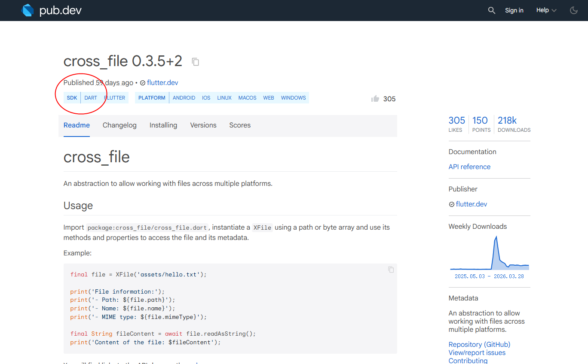
Task: Click the '59 days ago' published date
Action: pyautogui.click(x=114, y=83)
